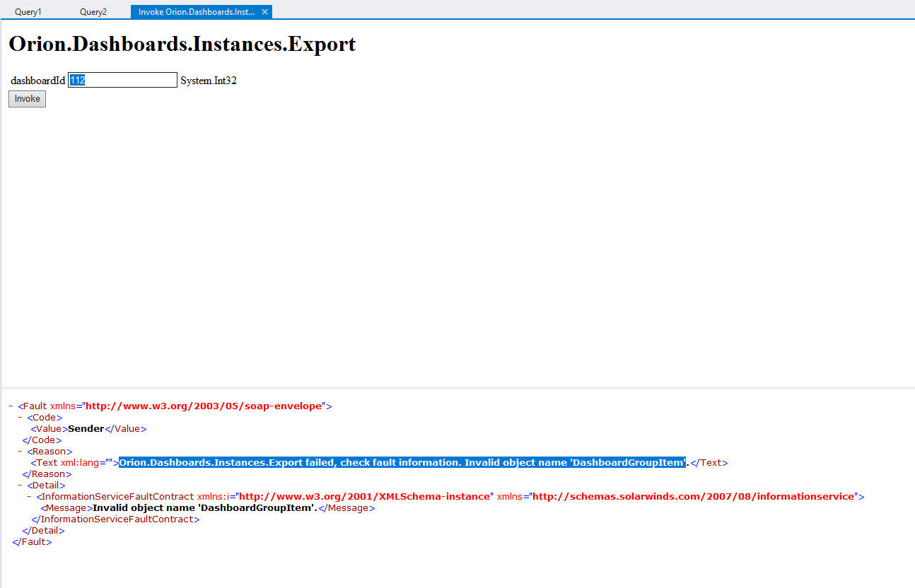
Task: Collapse the Detail XML node
Action: tap(20, 486)
